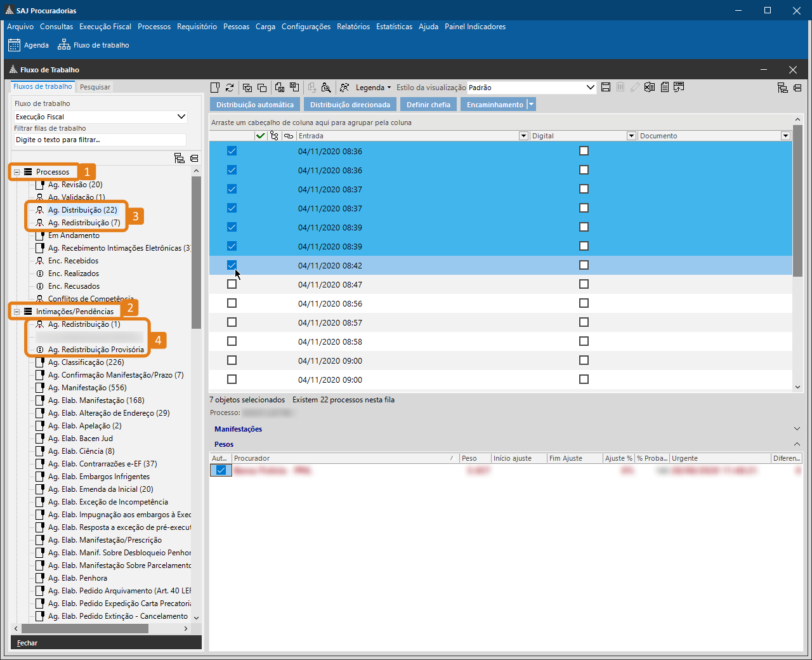The image size is (812, 660).
Task: Collapse the Processos tree node
Action: pyautogui.click(x=17, y=172)
